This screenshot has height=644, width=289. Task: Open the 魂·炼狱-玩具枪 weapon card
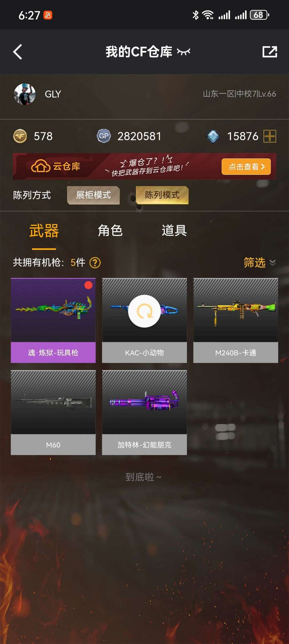[x=53, y=321]
